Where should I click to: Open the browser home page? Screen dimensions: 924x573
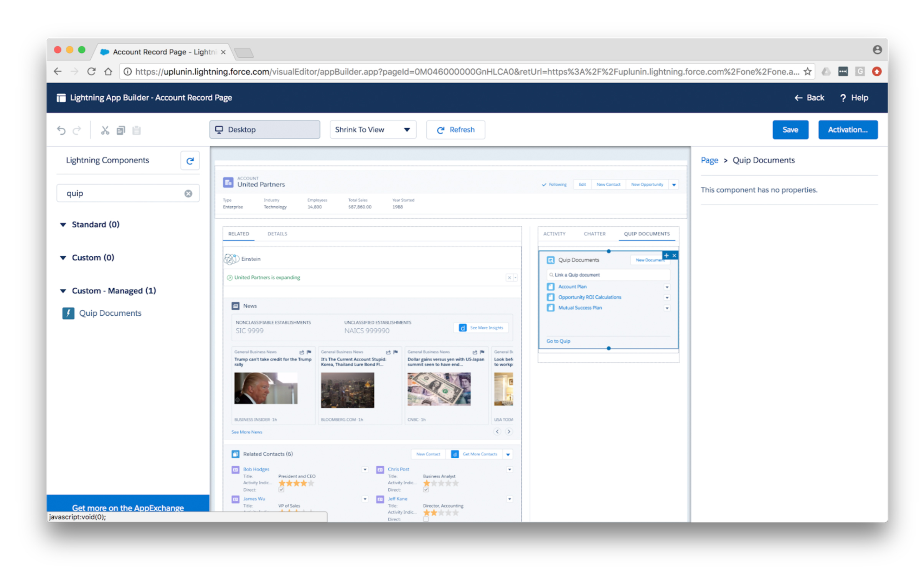(108, 71)
